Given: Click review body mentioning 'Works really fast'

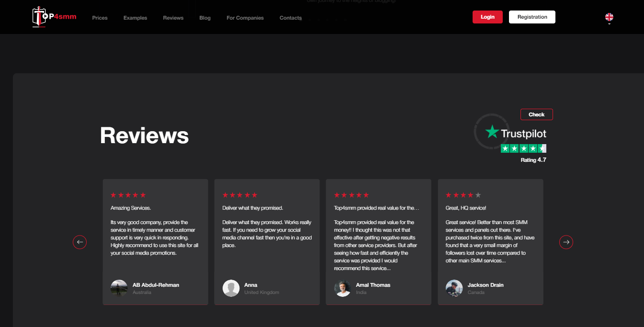Looking at the screenshot, I should [x=267, y=234].
